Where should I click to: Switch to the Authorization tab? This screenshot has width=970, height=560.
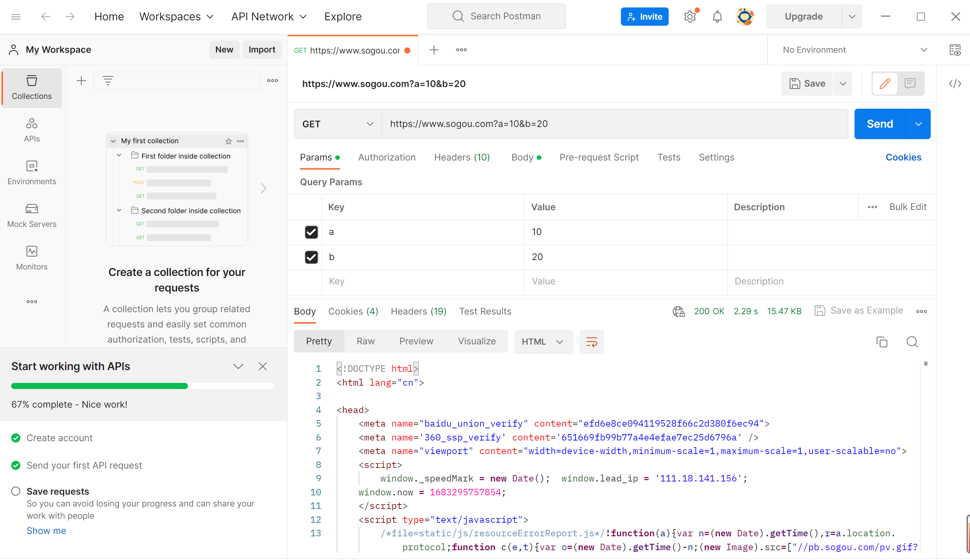coord(387,157)
